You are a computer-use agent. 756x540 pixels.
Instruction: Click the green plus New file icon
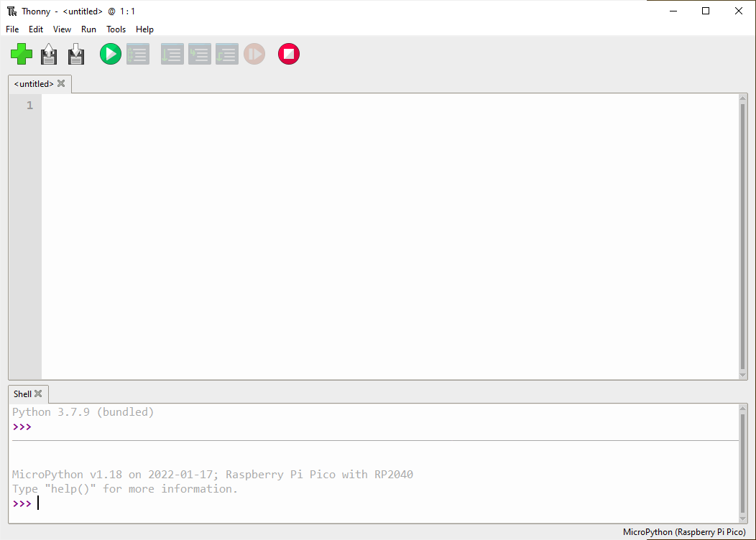[x=22, y=54]
